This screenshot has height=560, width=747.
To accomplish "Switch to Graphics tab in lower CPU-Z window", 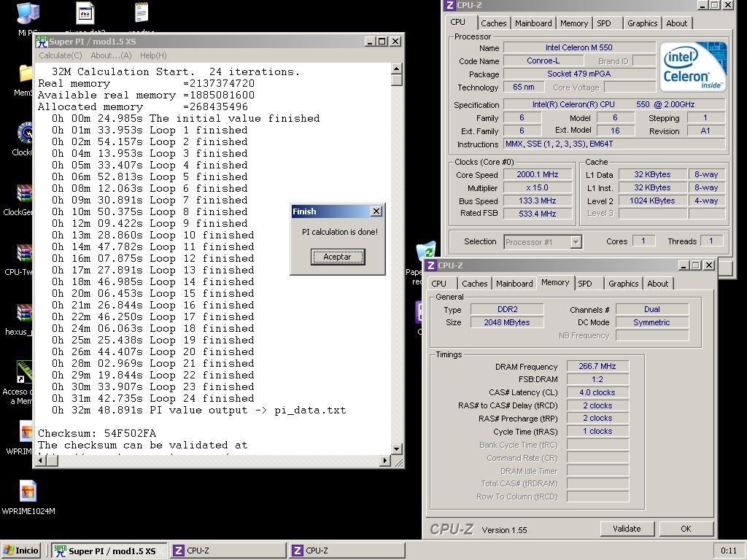I will (x=623, y=284).
